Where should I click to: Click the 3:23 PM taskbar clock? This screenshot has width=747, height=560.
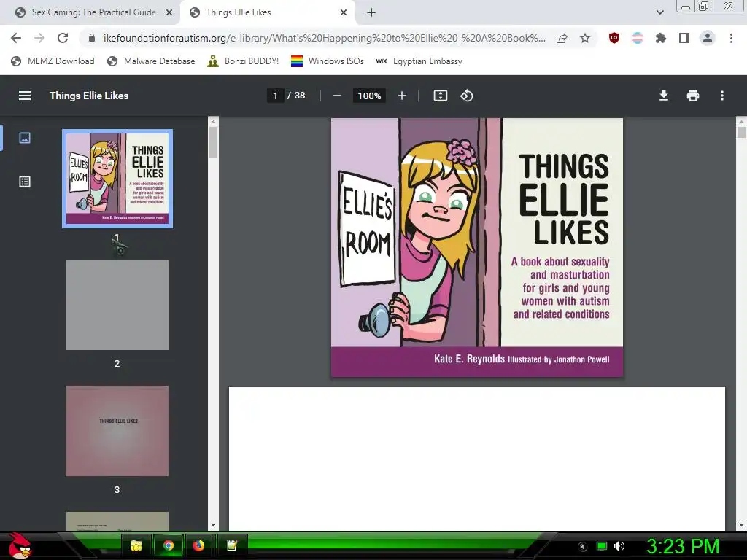tap(683, 546)
